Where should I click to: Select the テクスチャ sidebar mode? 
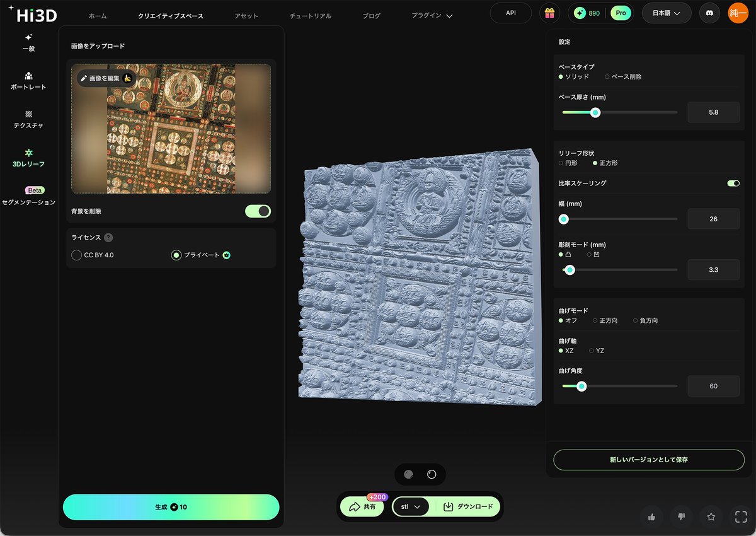(x=28, y=119)
